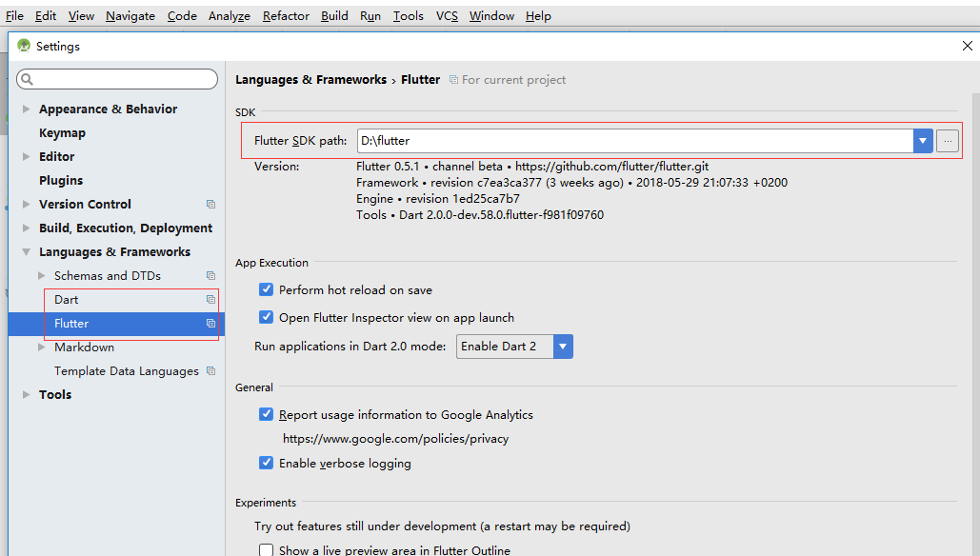Expand the Markdown node

pyautogui.click(x=41, y=347)
